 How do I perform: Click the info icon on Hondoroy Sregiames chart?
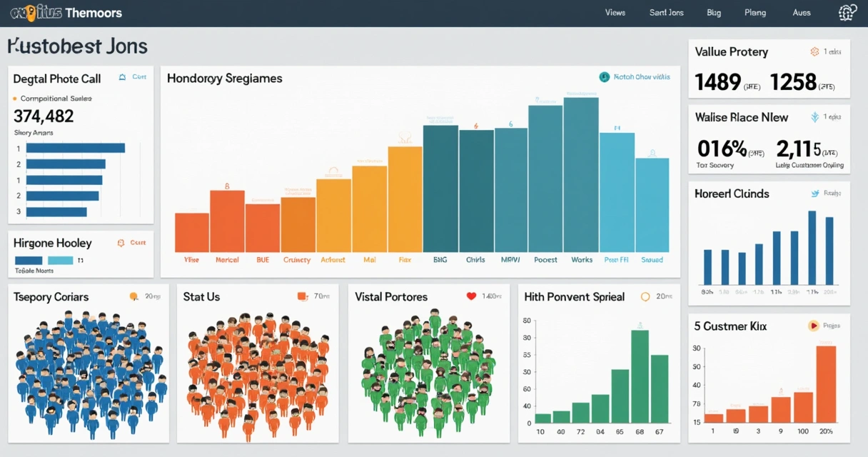pos(605,76)
